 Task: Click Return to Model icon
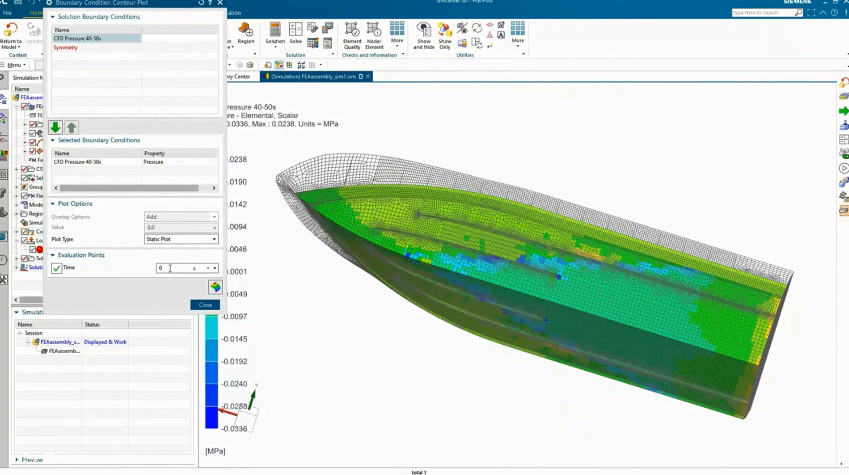pos(11,36)
